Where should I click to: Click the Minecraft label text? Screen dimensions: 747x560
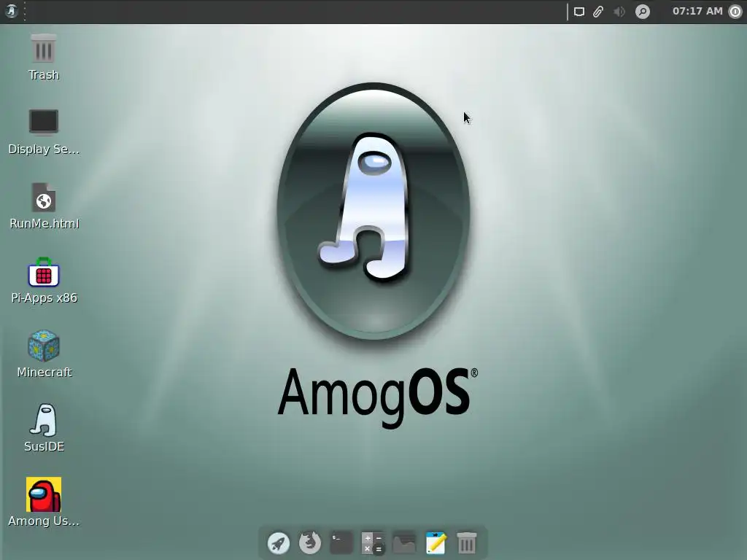pyautogui.click(x=44, y=372)
